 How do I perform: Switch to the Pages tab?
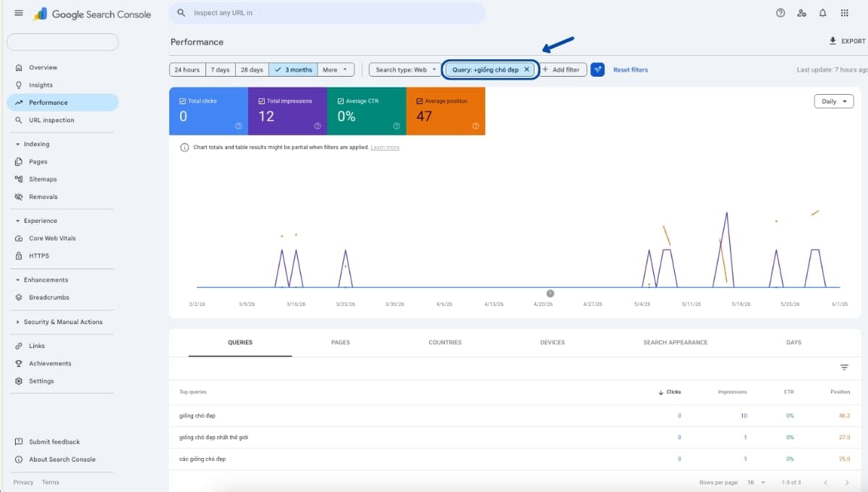[340, 342]
